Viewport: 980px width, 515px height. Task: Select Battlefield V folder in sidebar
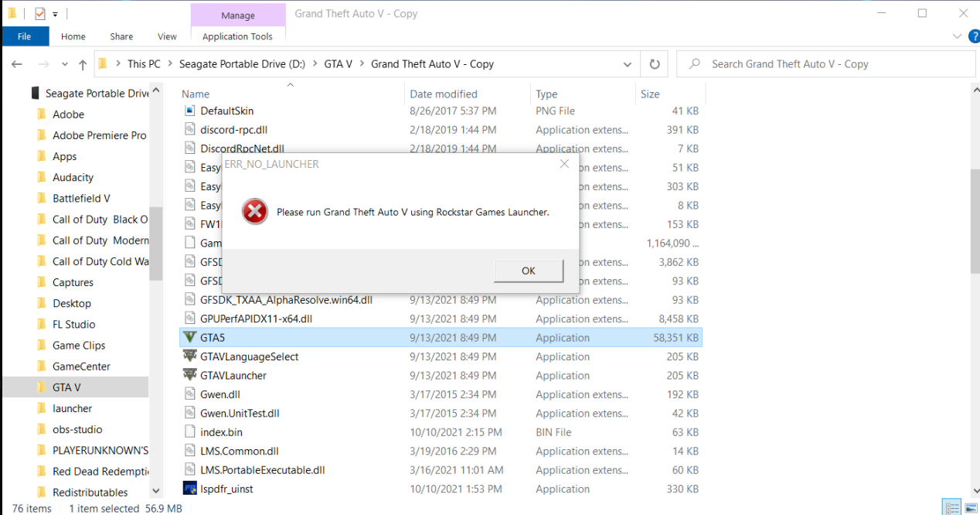[81, 198]
